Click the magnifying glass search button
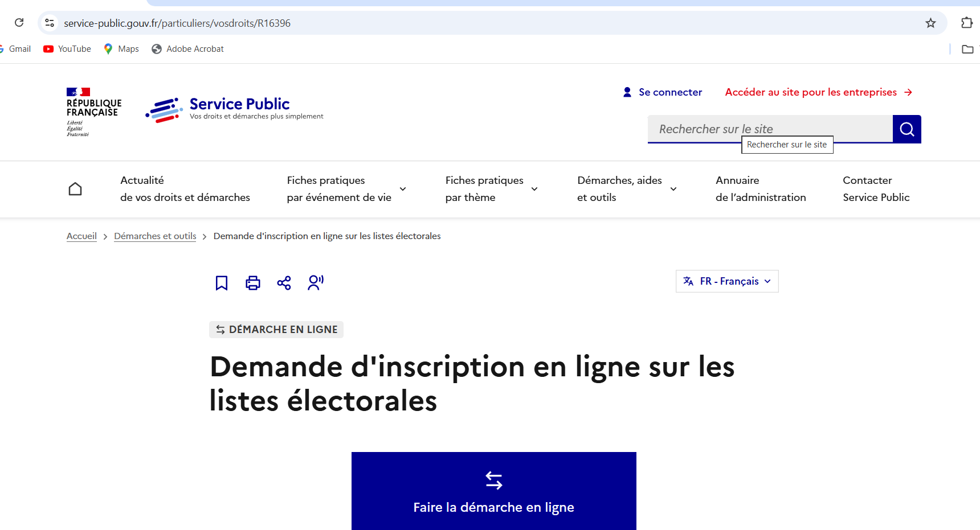The width and height of the screenshot is (980, 530). (x=906, y=129)
